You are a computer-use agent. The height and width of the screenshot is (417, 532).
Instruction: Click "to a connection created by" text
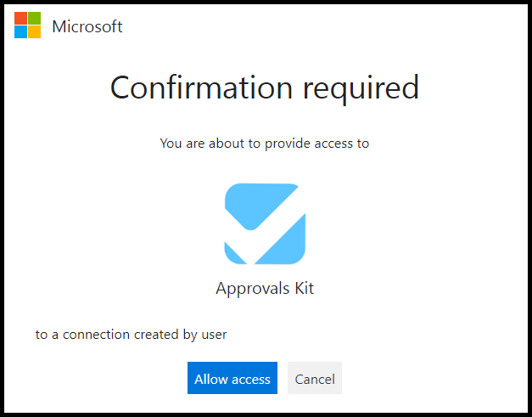click(115, 335)
